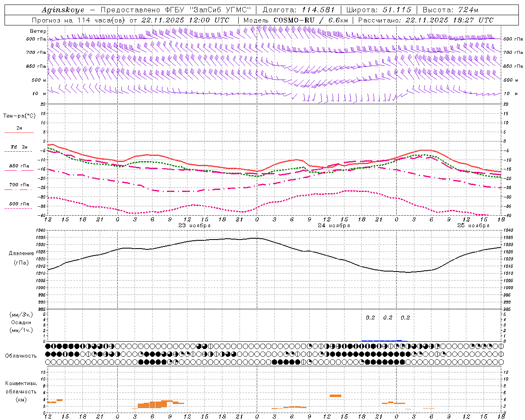Click "Прогноз на 114 часа(ов)" forecast start text
The width and height of the screenshot is (525, 420).
[x=79, y=20]
